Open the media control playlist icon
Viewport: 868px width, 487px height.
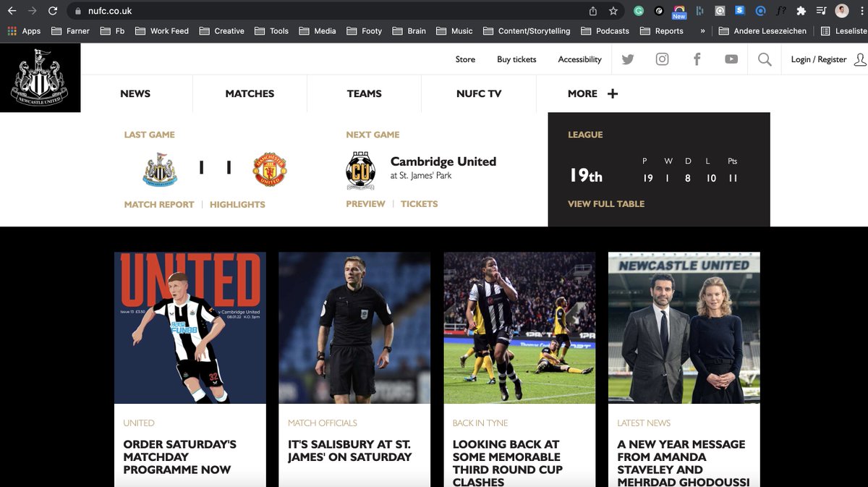tap(821, 11)
